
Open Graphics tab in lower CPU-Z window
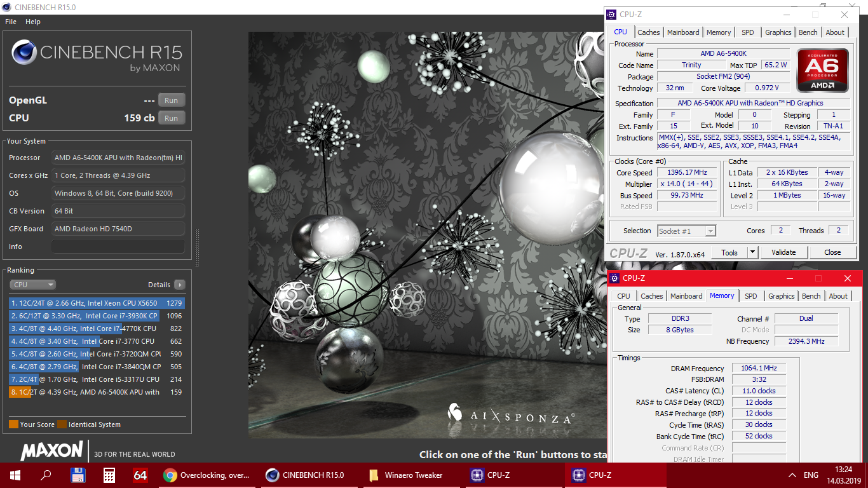[782, 296]
